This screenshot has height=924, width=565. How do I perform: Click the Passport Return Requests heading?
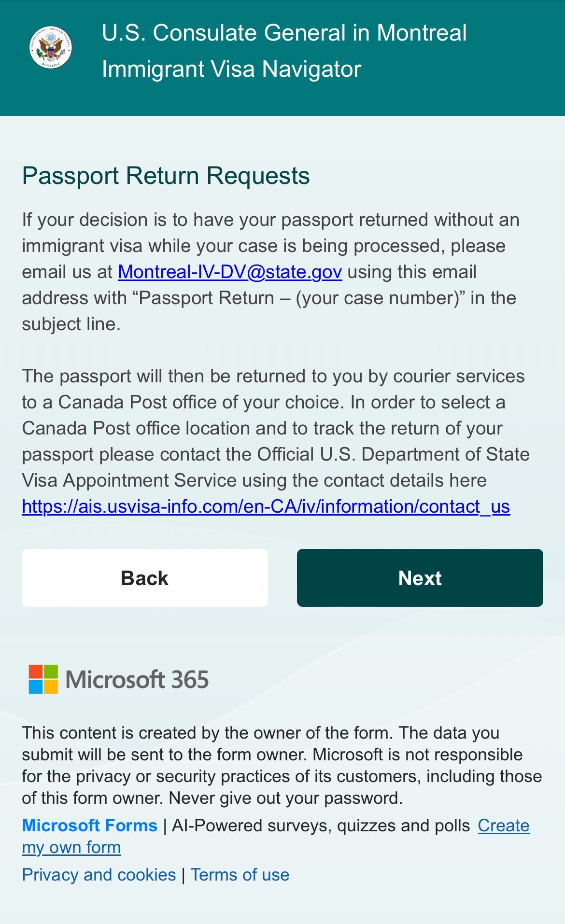166,176
